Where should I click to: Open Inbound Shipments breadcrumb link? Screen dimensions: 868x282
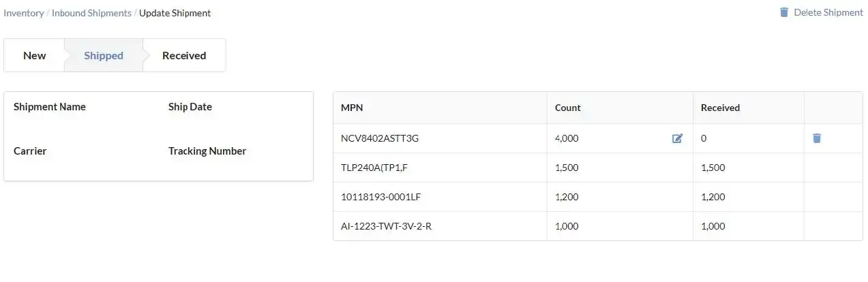point(91,13)
